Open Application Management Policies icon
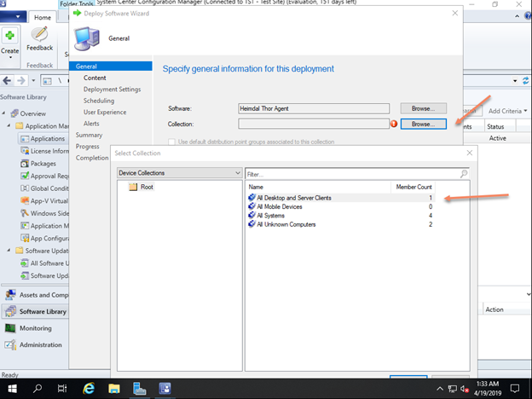This screenshot has height=399, width=532. [x=25, y=226]
